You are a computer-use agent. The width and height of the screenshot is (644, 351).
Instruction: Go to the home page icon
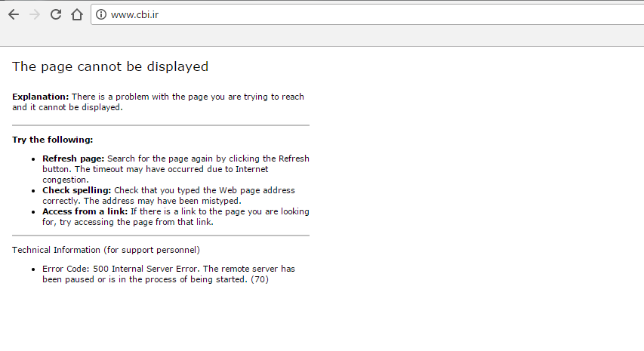click(x=76, y=14)
